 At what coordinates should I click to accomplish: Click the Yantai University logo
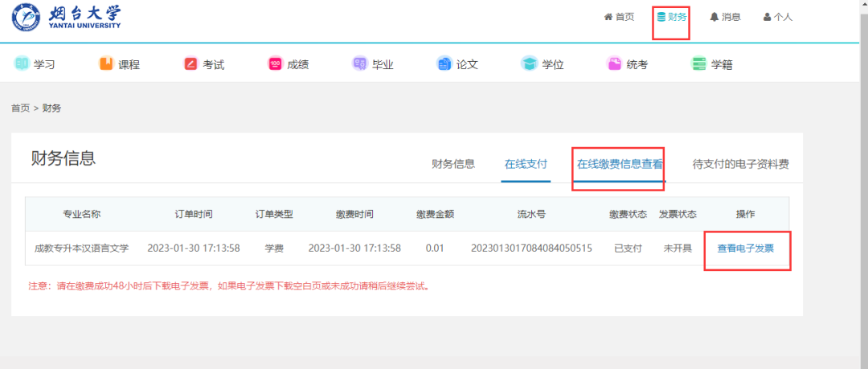tap(66, 18)
